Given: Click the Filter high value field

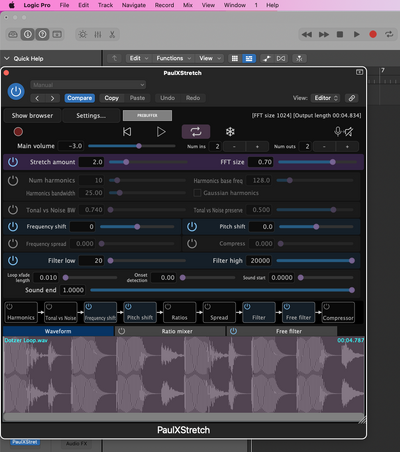Looking at the screenshot, I should [259, 261].
